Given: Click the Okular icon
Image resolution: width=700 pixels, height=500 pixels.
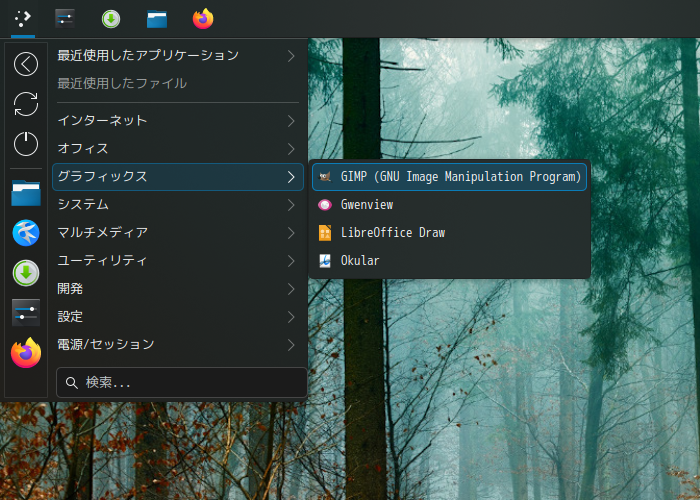Looking at the screenshot, I should coord(325,261).
